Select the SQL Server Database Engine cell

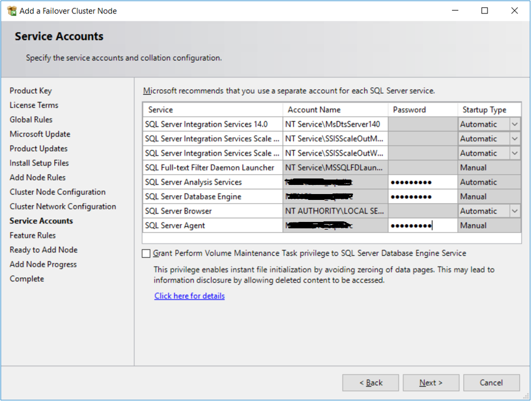213,197
